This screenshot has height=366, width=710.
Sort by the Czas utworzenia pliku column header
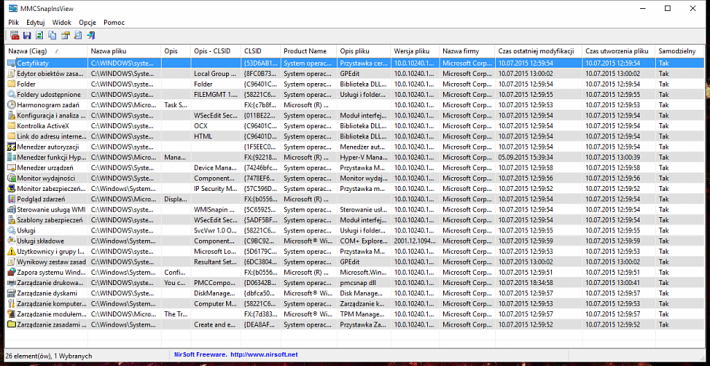click(x=619, y=51)
